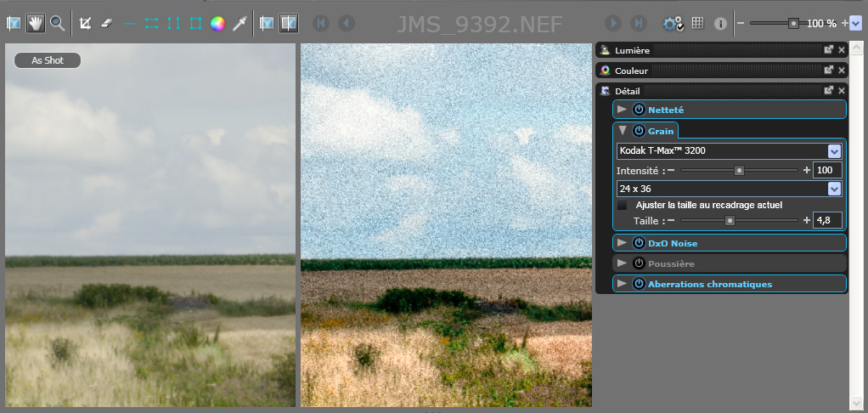Go to the next image
The width and height of the screenshot is (868, 413).
613,23
